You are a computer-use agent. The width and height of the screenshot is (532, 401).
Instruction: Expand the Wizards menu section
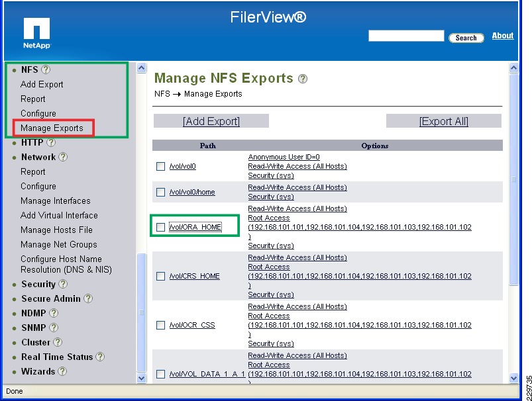coord(38,371)
